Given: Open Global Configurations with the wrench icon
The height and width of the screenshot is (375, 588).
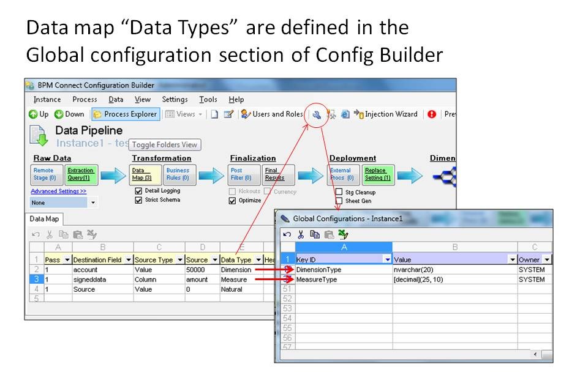Looking at the screenshot, I should (x=317, y=115).
